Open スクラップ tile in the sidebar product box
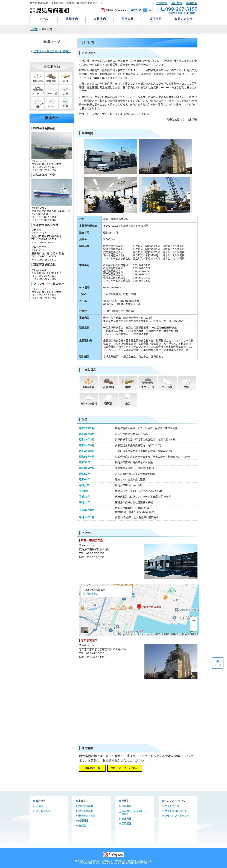This screenshot has width=227, height=868. (x=37, y=90)
